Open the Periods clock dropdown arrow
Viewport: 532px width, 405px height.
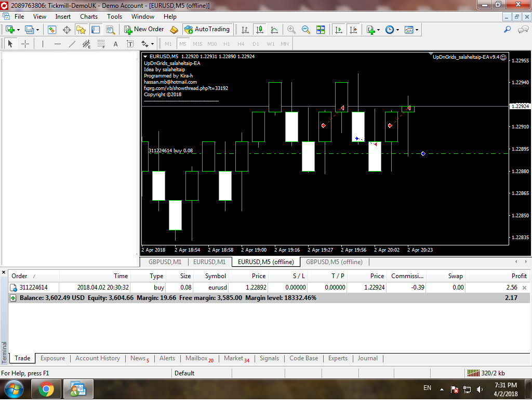pyautogui.click(x=397, y=30)
